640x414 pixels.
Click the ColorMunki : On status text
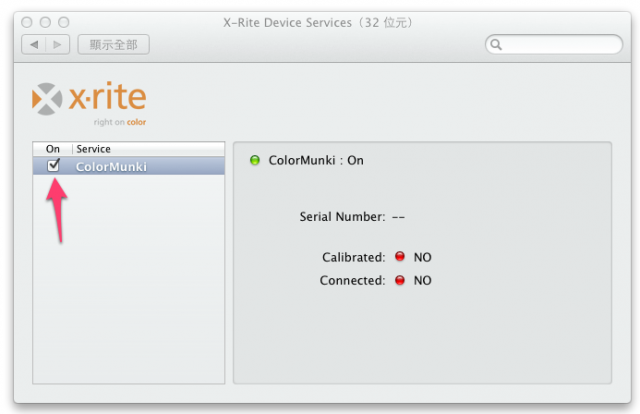(x=316, y=160)
